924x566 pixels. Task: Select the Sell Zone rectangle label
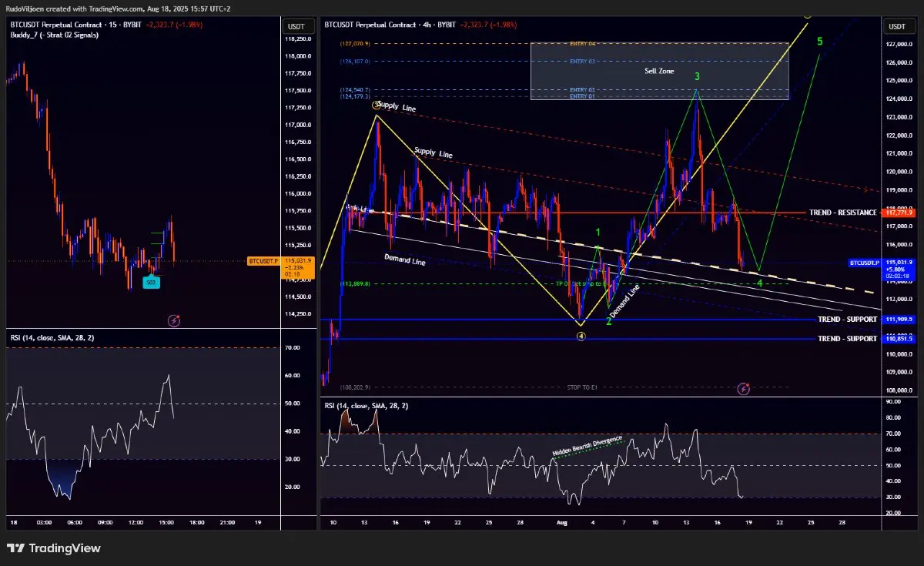coord(659,71)
